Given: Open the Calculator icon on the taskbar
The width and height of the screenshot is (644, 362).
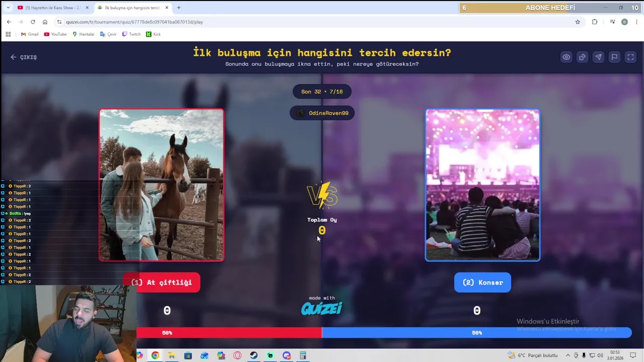Looking at the screenshot, I should click(303, 355).
